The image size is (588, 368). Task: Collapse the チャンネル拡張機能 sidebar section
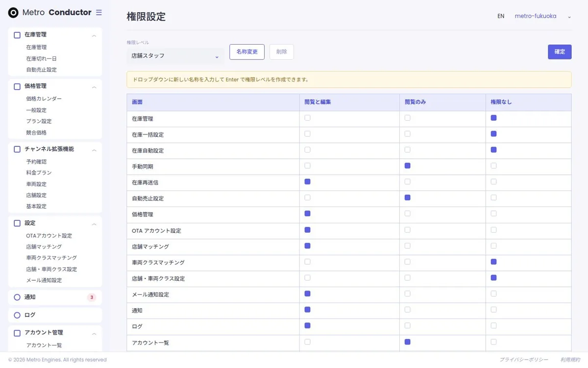[94, 150]
